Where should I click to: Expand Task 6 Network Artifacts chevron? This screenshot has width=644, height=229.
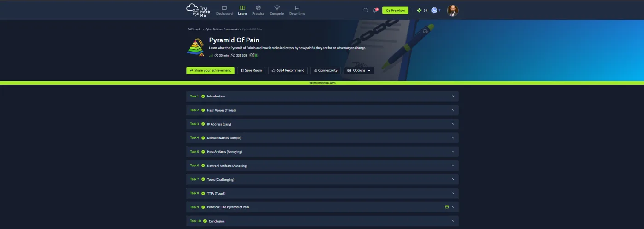click(x=453, y=166)
